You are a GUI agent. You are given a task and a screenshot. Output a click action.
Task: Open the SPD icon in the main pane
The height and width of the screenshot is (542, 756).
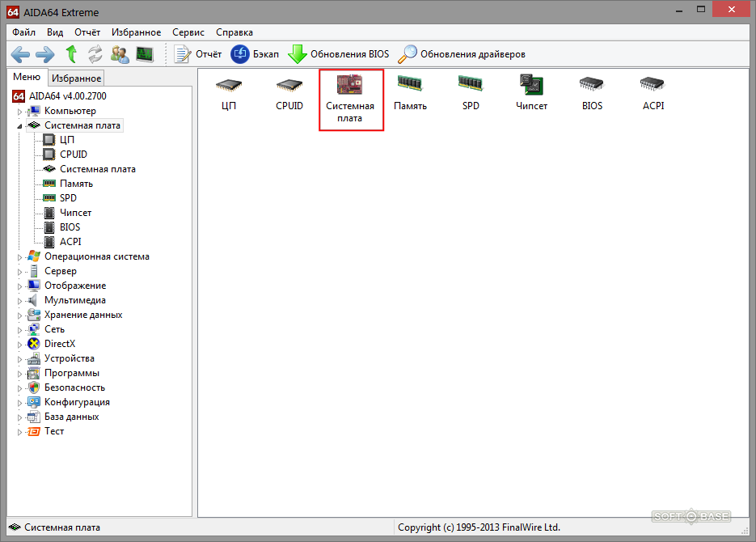pyautogui.click(x=471, y=94)
